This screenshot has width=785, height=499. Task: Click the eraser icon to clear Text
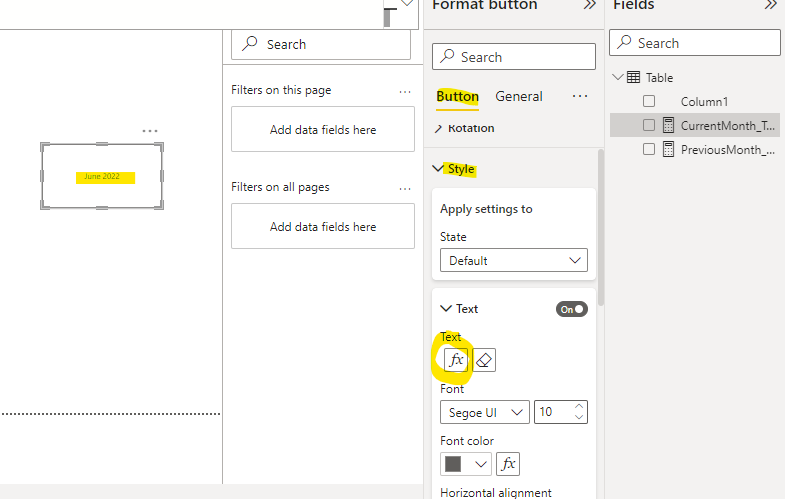[x=484, y=360]
